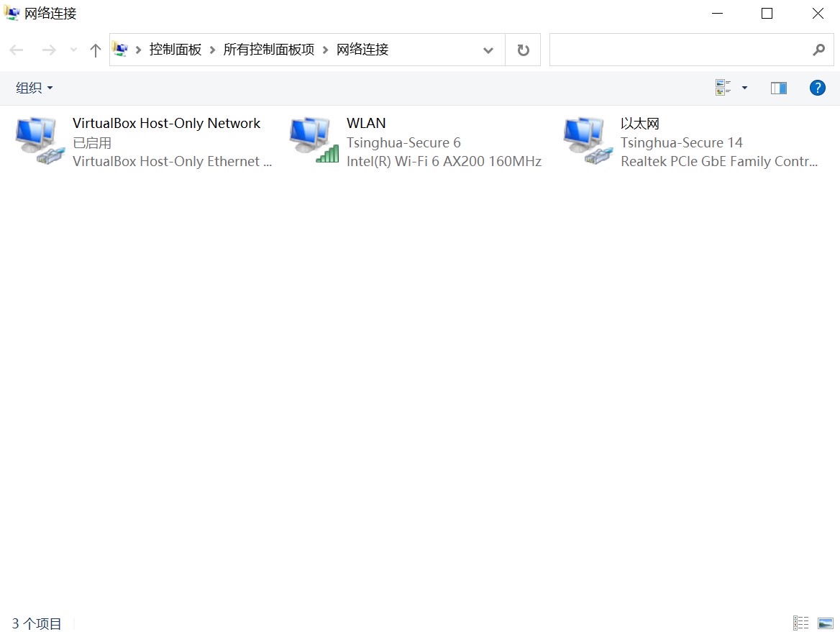Screen dimensions: 840x632
Task: Navigate to 控制面板 in breadcrumb
Action: [175, 50]
